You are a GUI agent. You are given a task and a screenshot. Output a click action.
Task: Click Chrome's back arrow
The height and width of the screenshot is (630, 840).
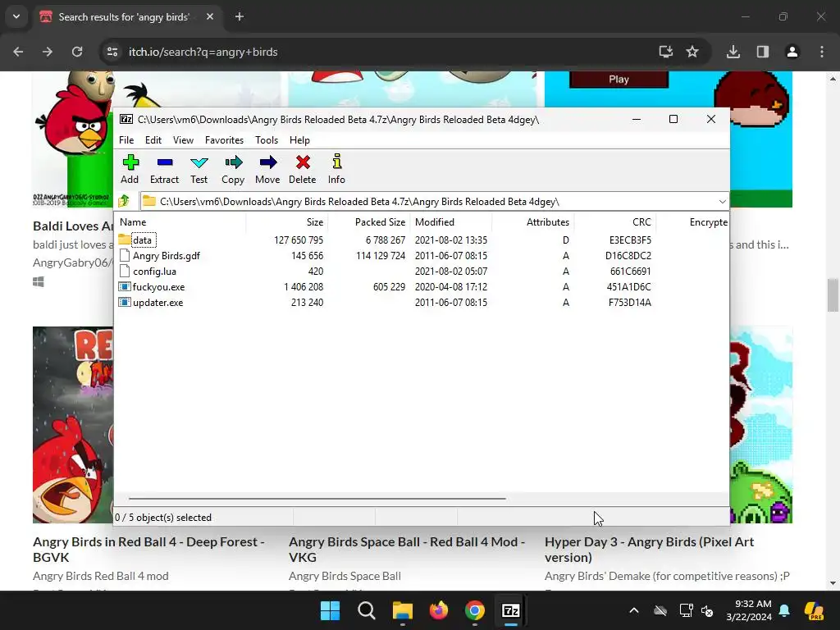(x=18, y=52)
